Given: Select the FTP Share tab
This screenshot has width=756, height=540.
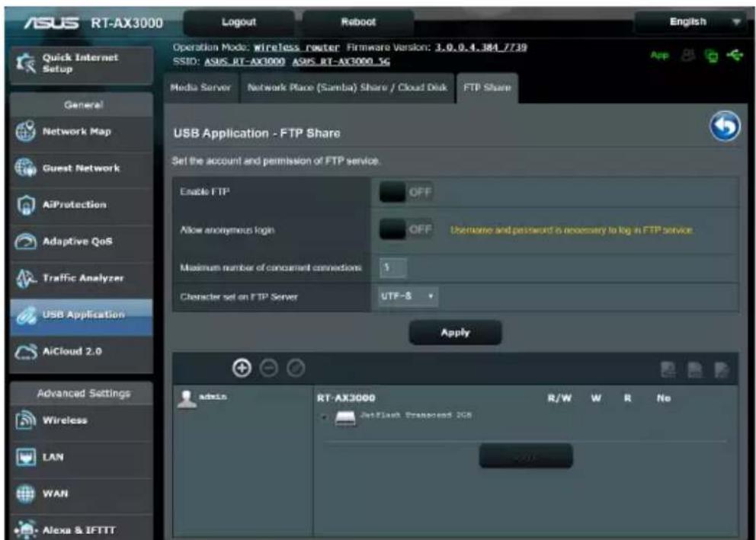Looking at the screenshot, I should (487, 88).
